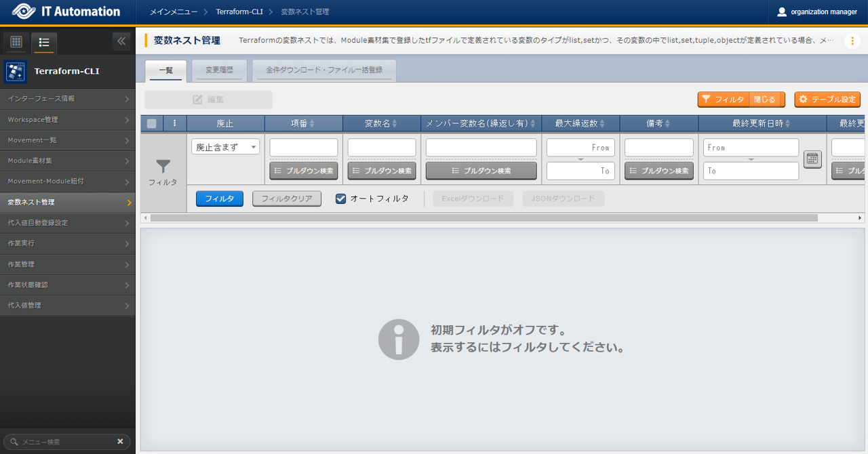Click the blue フィルタ button
868x454 pixels.
pyautogui.click(x=219, y=199)
